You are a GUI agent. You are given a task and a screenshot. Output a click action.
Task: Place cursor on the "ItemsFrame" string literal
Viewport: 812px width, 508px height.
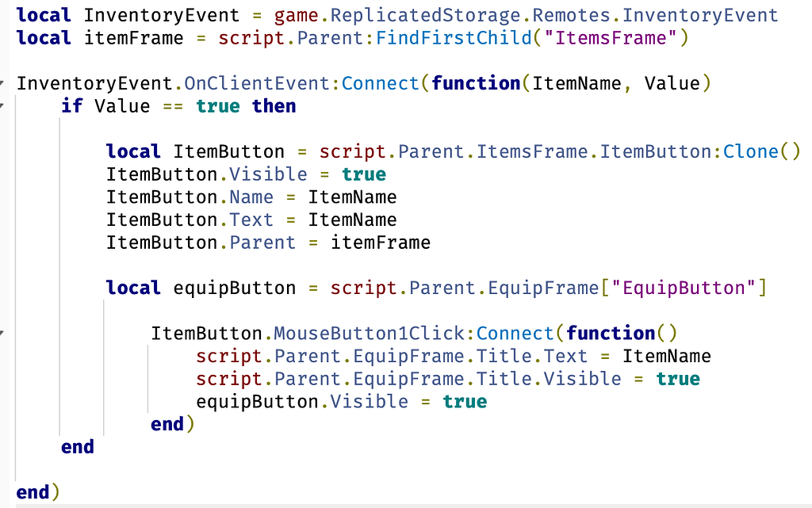click(x=611, y=38)
